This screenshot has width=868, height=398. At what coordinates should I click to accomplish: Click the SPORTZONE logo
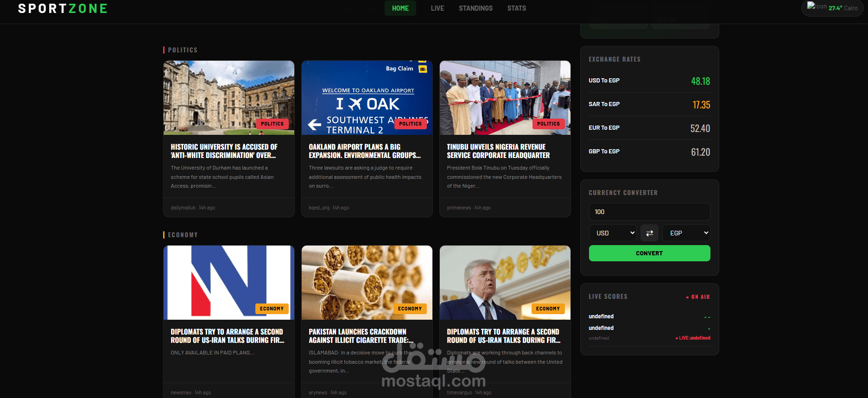[63, 8]
